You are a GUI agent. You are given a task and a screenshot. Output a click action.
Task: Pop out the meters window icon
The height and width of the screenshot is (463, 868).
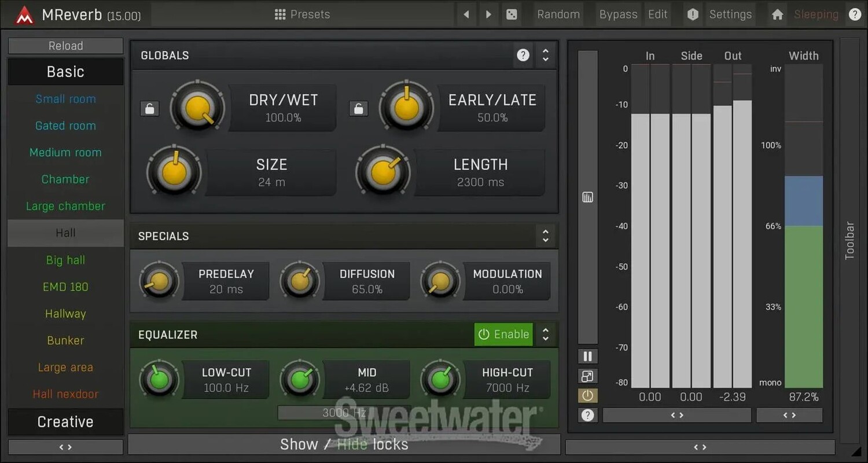pos(587,376)
